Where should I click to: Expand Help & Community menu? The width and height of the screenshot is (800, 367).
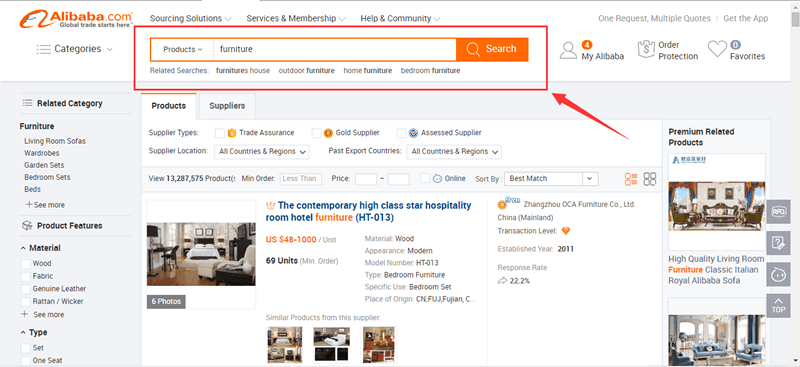point(400,18)
